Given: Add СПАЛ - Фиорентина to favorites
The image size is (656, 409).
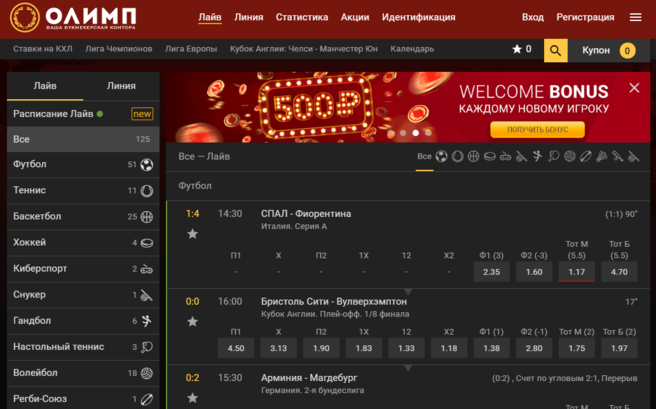Looking at the screenshot, I should [x=192, y=234].
